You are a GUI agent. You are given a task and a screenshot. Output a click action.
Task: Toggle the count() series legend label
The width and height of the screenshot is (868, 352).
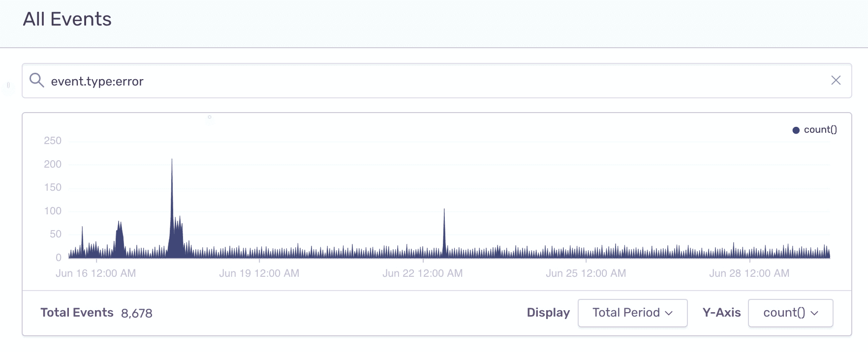point(820,130)
